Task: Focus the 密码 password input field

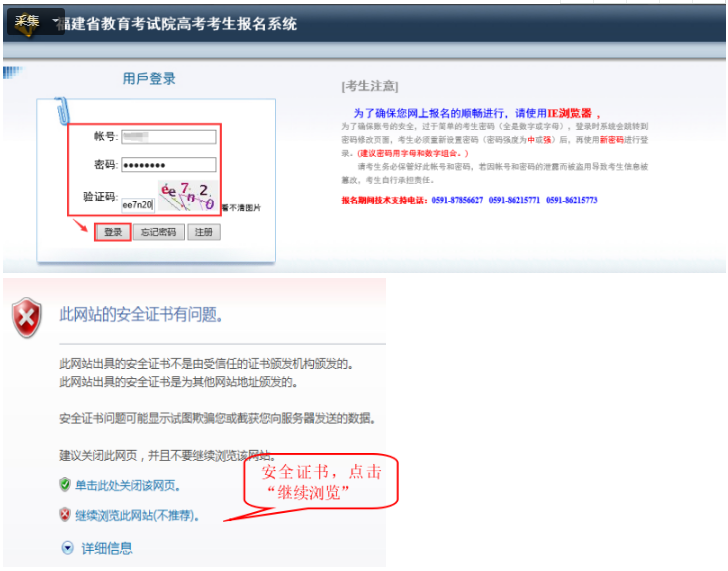Action: pos(169,165)
